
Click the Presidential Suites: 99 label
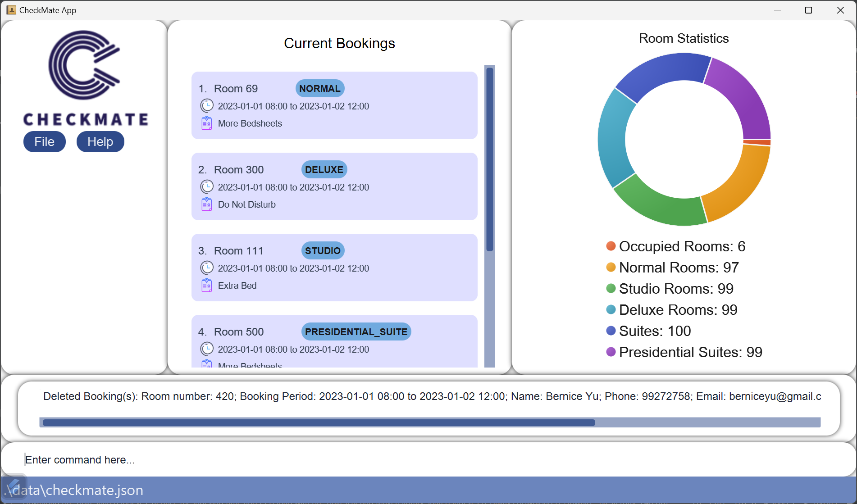[691, 352]
